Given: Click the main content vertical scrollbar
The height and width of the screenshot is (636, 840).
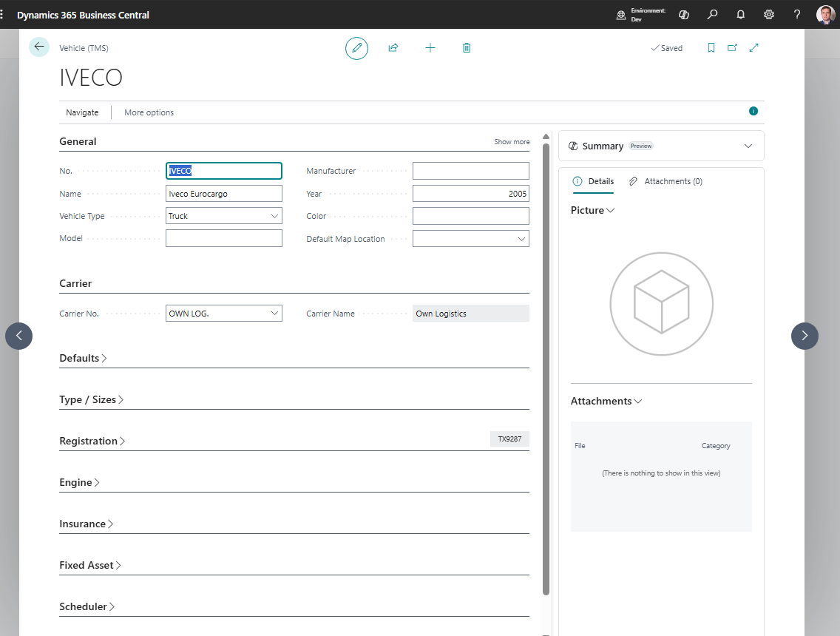Looking at the screenshot, I should pos(546,370).
